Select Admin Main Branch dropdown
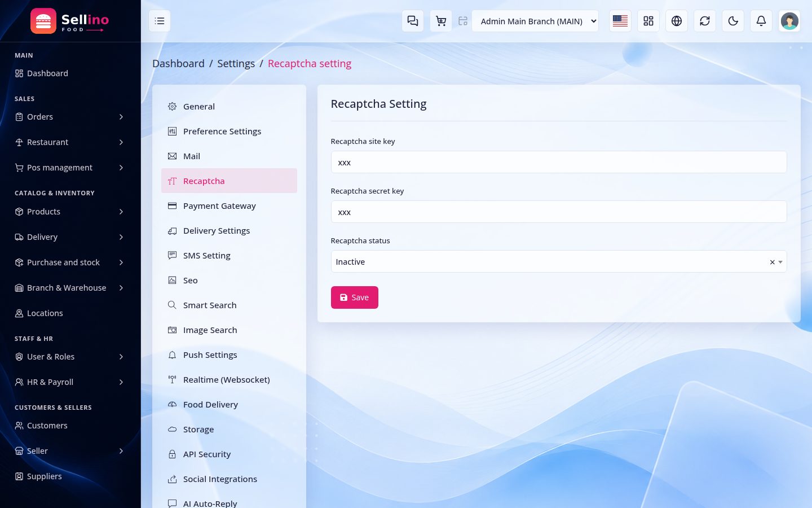The width and height of the screenshot is (812, 508). click(535, 21)
